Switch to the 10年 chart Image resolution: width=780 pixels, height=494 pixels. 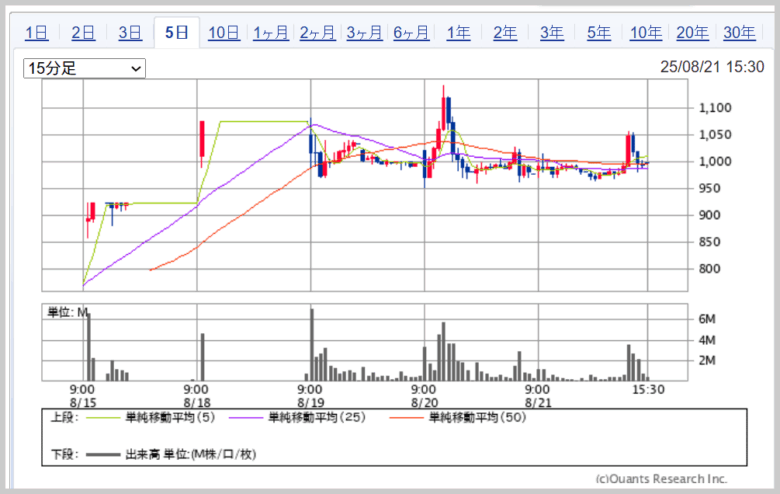pos(646,33)
